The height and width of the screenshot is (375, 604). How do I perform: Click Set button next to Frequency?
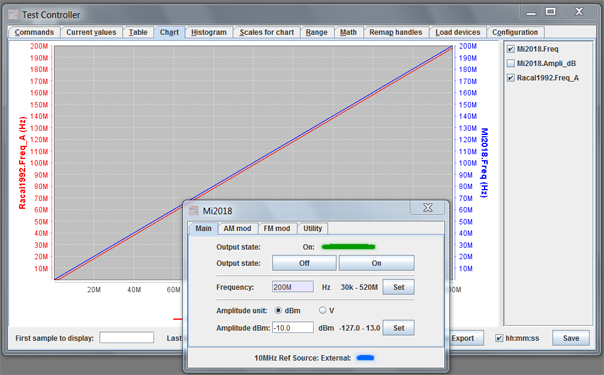click(x=399, y=287)
